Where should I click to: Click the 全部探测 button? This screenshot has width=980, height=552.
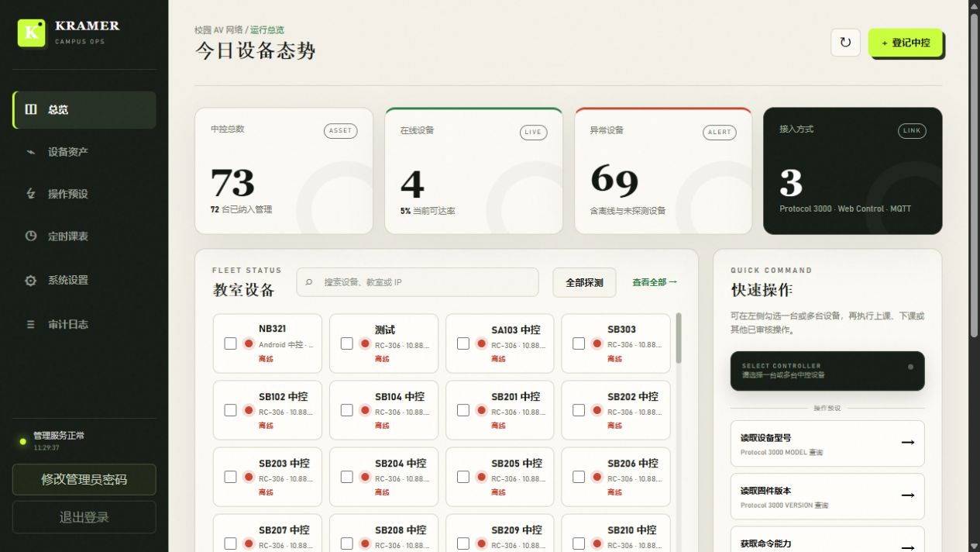coord(584,282)
